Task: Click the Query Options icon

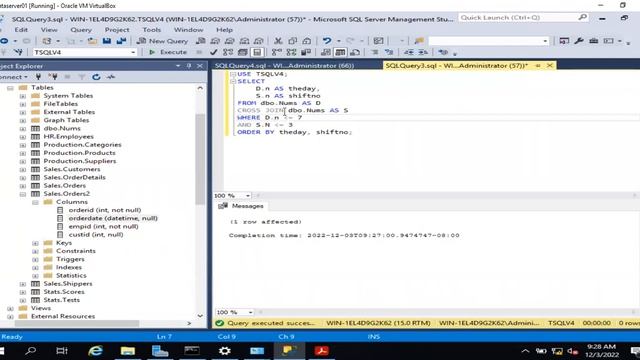Action: pyautogui.click(x=242, y=52)
